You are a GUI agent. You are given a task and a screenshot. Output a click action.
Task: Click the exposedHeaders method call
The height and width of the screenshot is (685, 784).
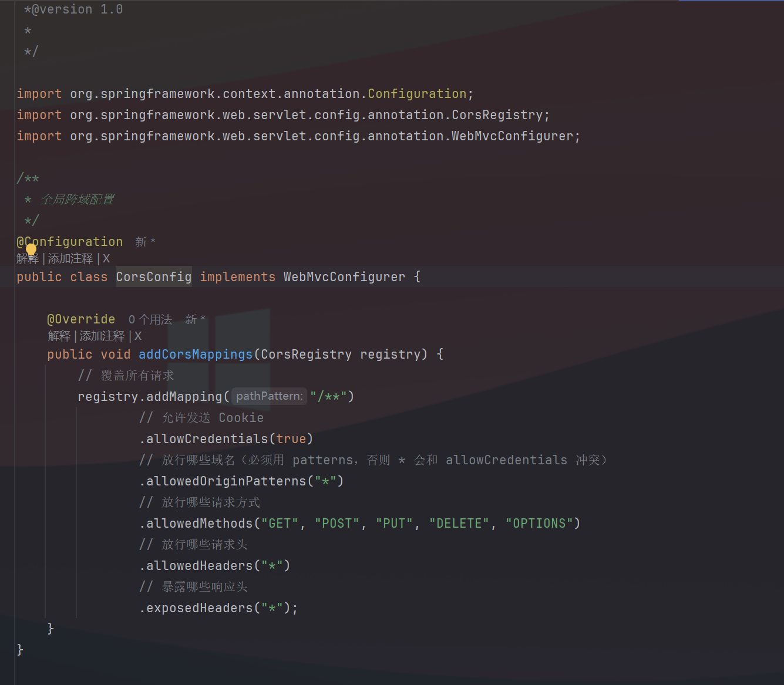[199, 608]
